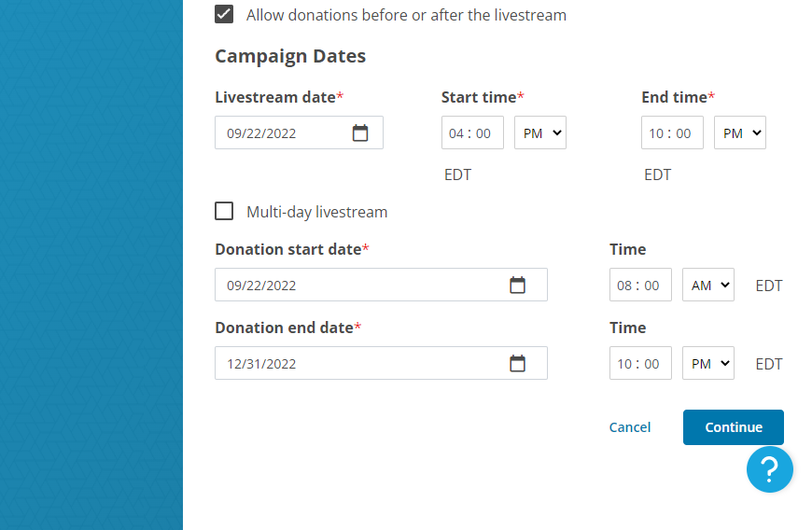Open the Donation start time AM dropdown
Image resolution: width=812 pixels, height=530 pixels.
point(707,285)
